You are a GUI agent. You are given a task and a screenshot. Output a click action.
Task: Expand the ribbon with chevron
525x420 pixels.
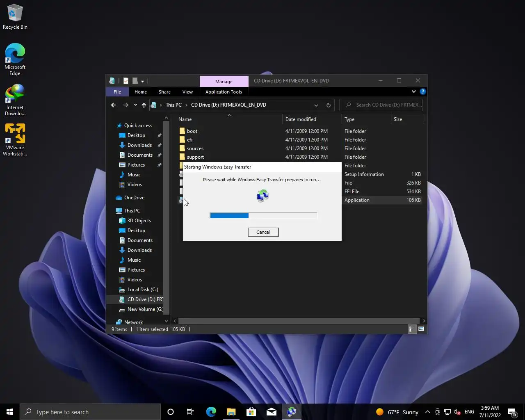pos(413,91)
